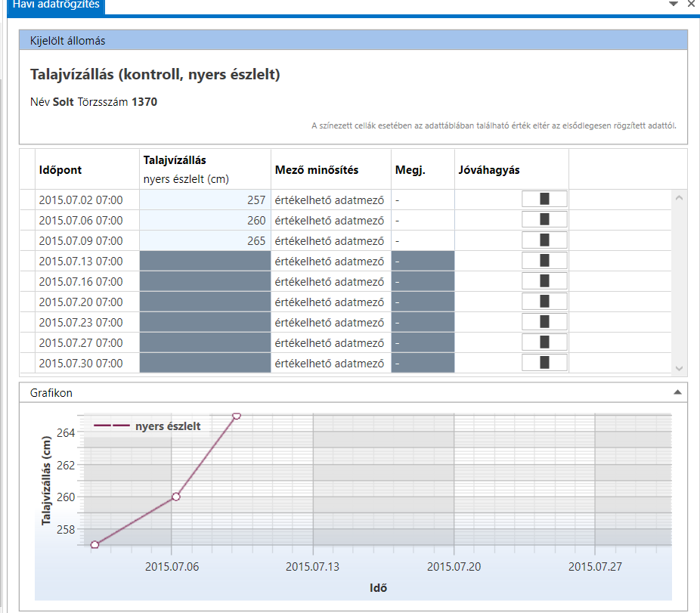Click értékelhető adatmező in 2015.07.23 row

pos(331,322)
